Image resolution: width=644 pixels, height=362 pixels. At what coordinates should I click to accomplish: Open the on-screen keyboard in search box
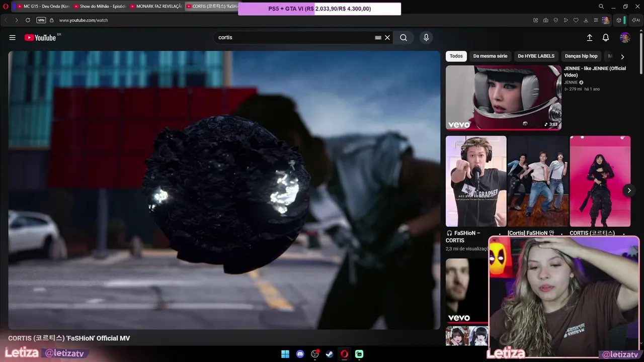click(x=378, y=38)
